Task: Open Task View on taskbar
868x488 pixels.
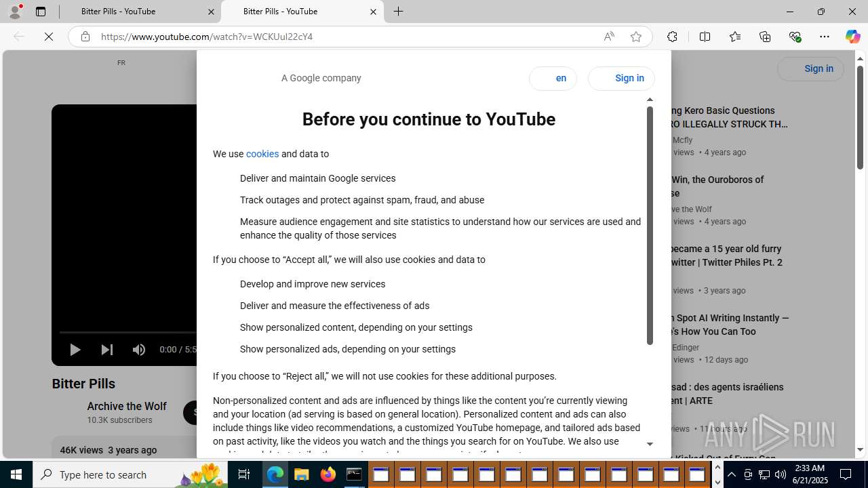Action: [244, 474]
